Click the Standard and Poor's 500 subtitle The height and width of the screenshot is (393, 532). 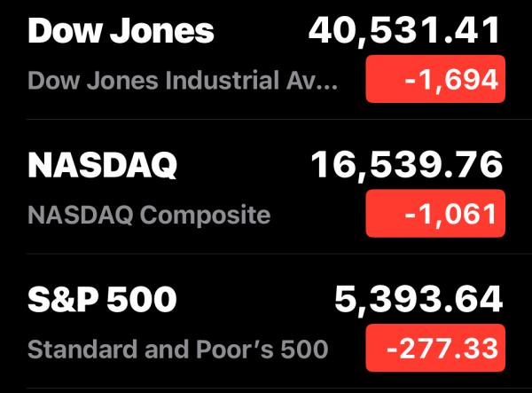pyautogui.click(x=177, y=350)
